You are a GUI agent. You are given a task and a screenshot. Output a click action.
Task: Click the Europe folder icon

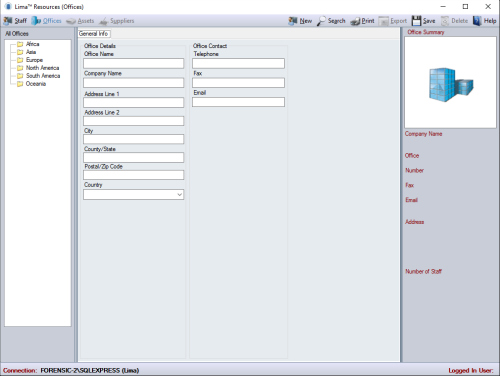[x=20, y=60]
